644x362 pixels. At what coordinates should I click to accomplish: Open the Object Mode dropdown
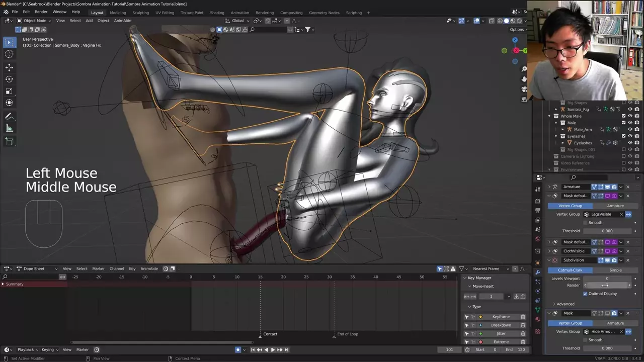34,21
